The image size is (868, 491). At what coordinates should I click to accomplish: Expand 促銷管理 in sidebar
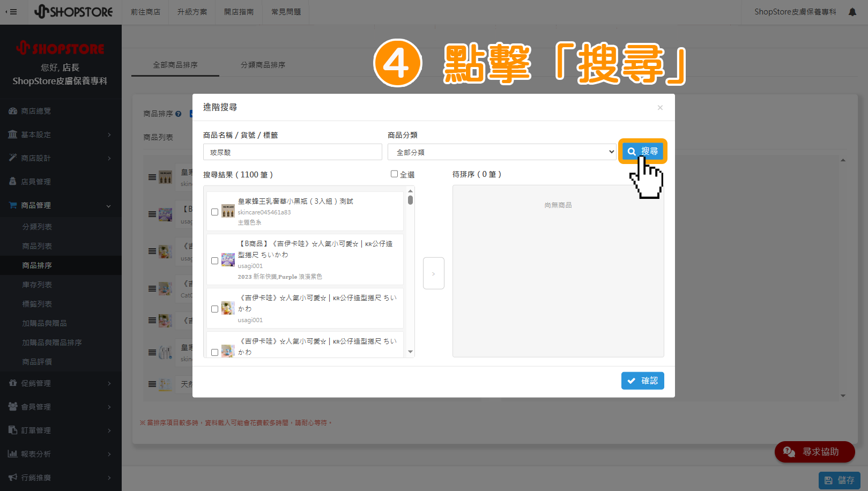pyautogui.click(x=61, y=383)
